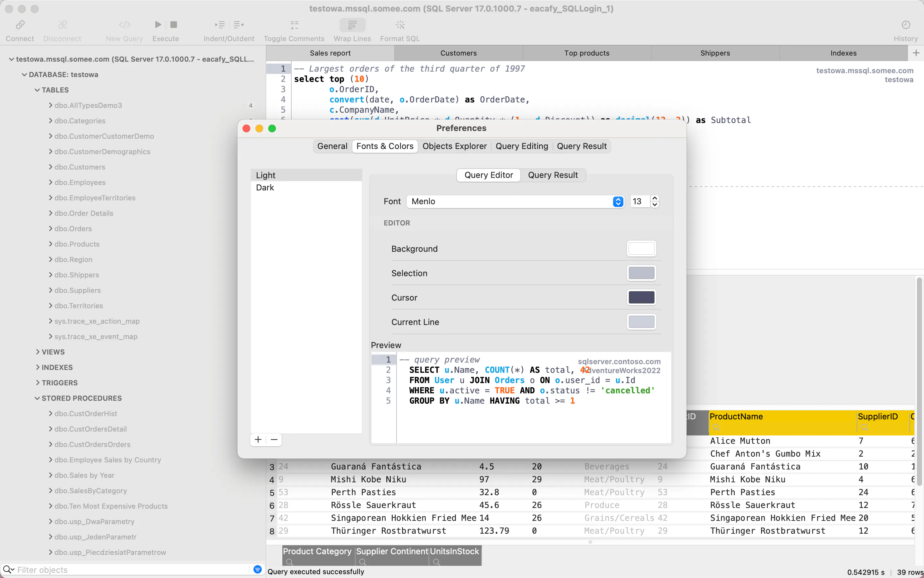The width and height of the screenshot is (924, 578).
Task: Click the Outdent icon
Action: [239, 25]
